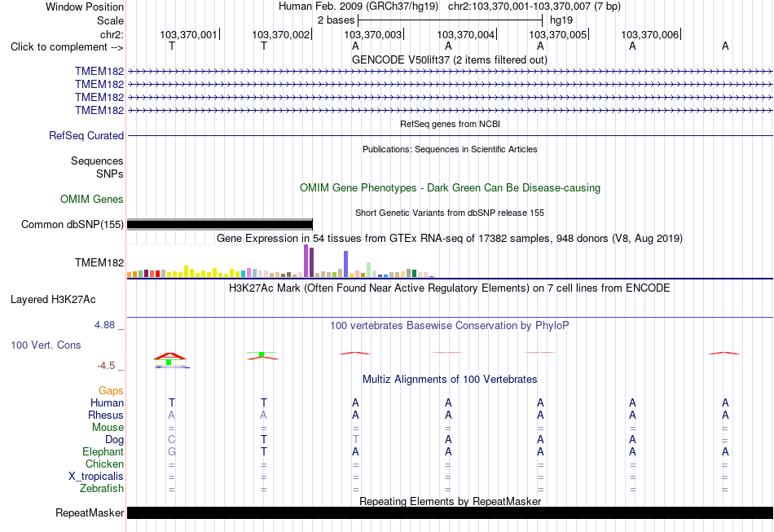774x532 pixels.
Task: Click the Window Position label
Action: pos(85,7)
